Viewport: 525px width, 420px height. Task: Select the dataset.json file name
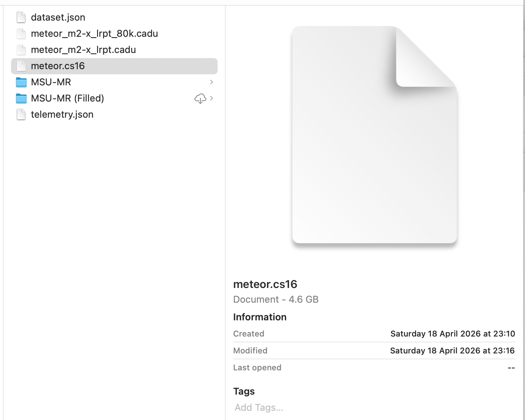58,17
